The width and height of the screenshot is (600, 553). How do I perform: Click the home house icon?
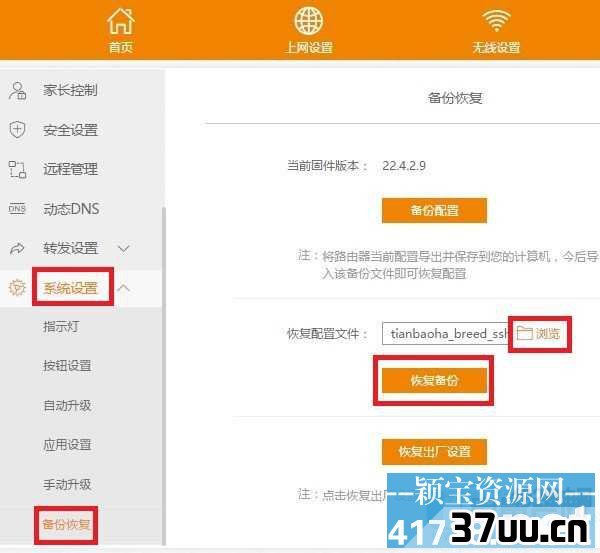(x=121, y=21)
